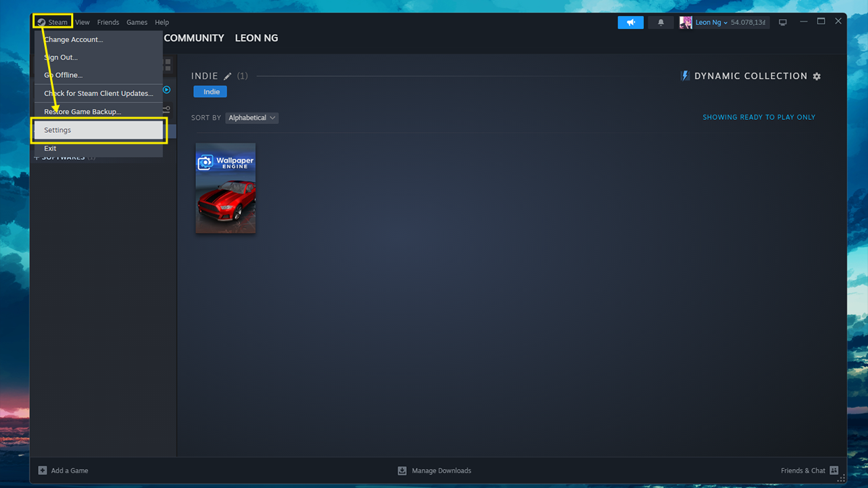The height and width of the screenshot is (488, 868).
Task: Open the Wallpaper Engine thumbnail
Action: [226, 188]
